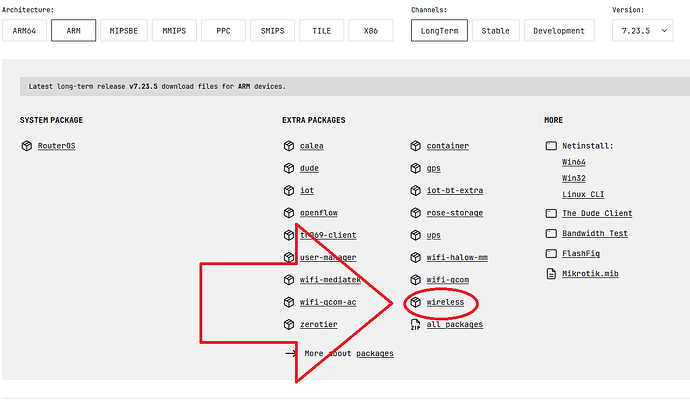Download Netinstall Linux CLI
Image resolution: width=690 pixels, height=403 pixels.
pyautogui.click(x=583, y=194)
